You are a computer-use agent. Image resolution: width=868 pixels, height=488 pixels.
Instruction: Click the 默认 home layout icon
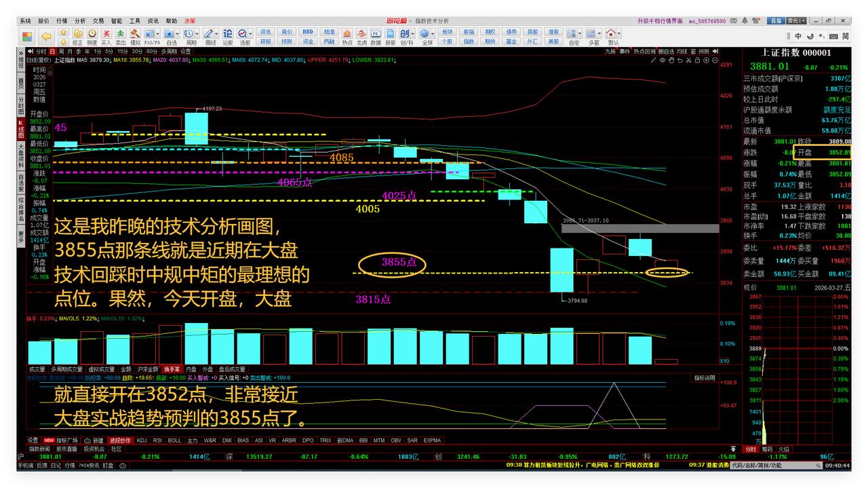[611, 33]
